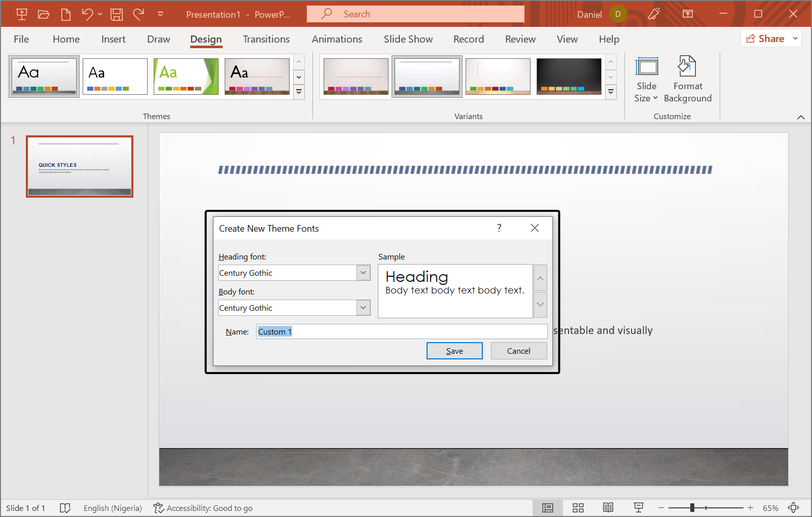
Task: Fit slide to current window
Action: pyautogui.click(x=793, y=508)
